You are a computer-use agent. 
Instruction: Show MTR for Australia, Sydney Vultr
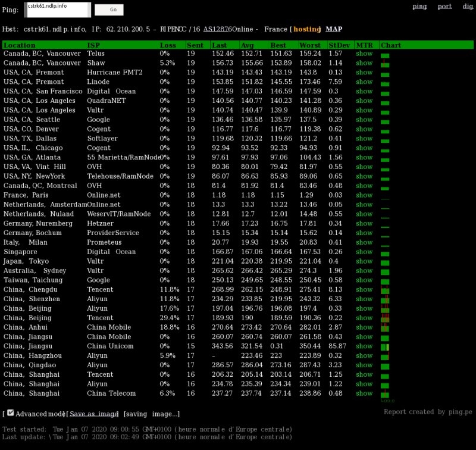pyautogui.click(x=364, y=270)
